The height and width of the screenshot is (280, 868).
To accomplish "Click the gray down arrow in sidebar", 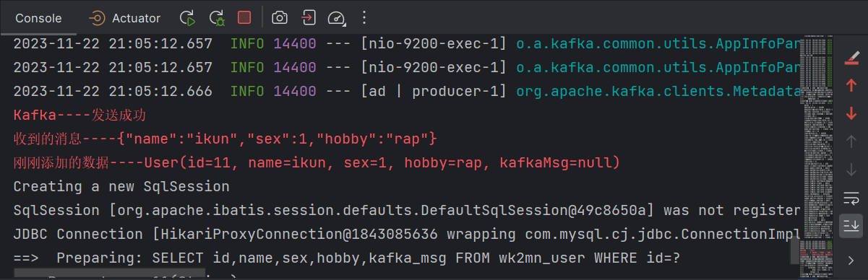I will coord(851,170).
